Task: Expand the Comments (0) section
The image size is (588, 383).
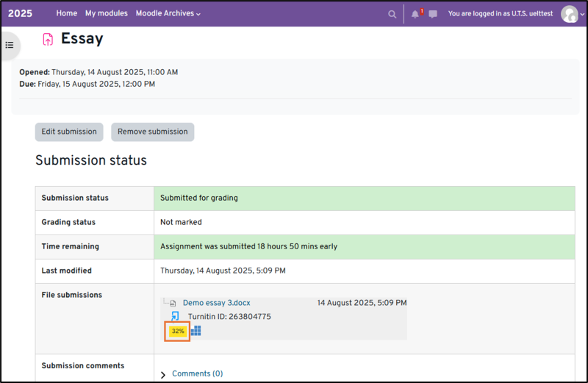Action: pyautogui.click(x=163, y=374)
